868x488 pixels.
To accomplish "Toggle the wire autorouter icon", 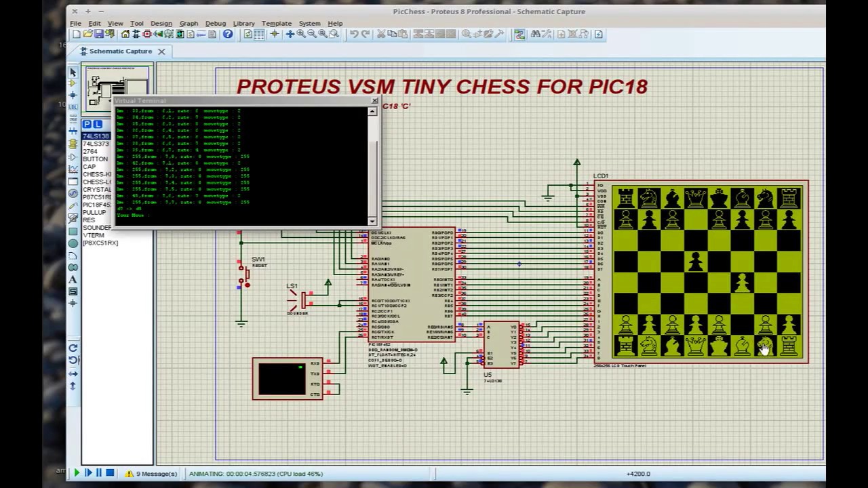I will point(519,35).
